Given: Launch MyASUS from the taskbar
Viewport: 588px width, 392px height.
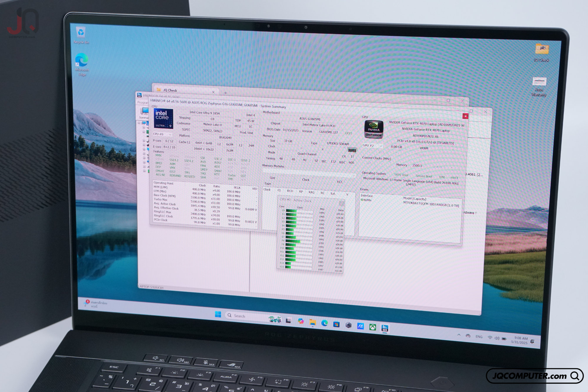Looking at the screenshot, I should pyautogui.click(x=360, y=326).
